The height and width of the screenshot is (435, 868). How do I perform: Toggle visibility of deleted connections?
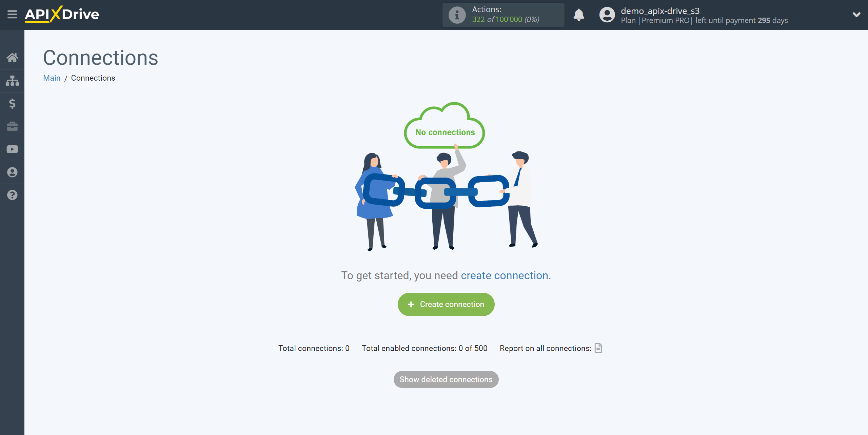446,379
